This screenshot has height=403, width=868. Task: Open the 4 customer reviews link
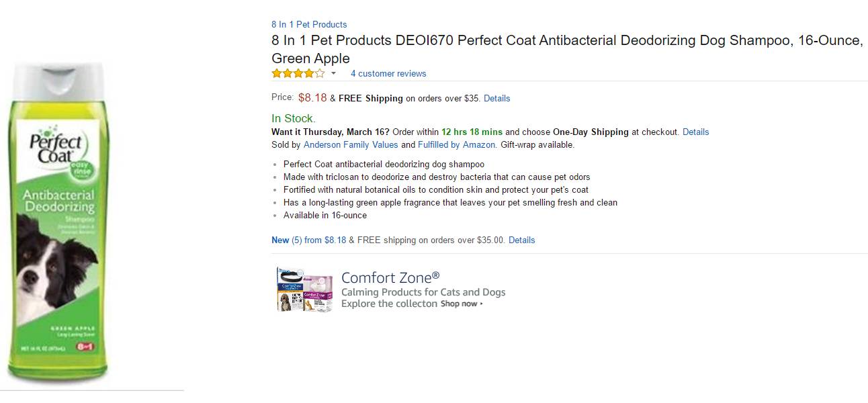pyautogui.click(x=388, y=73)
